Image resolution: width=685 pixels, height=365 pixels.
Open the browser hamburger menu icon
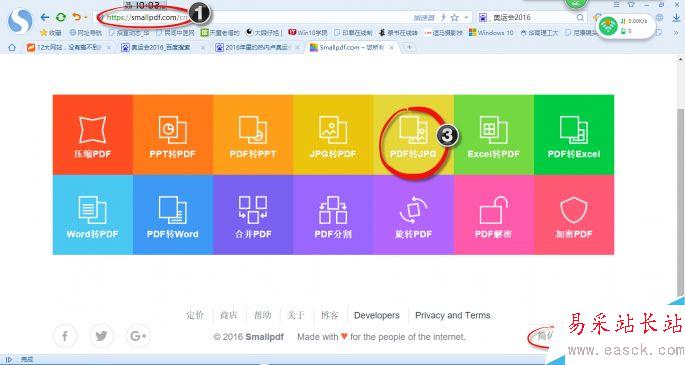coord(616,4)
